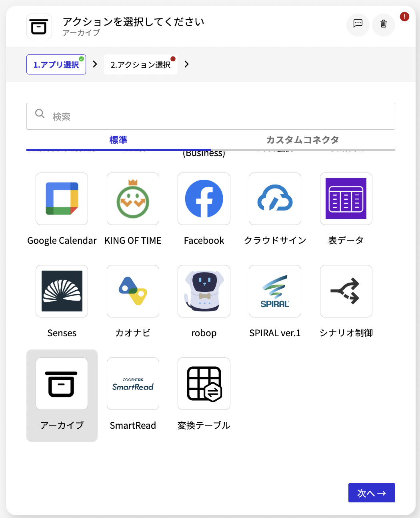The width and height of the screenshot is (420, 518).
Task: Select the SmartRead app icon
Action: click(x=133, y=383)
